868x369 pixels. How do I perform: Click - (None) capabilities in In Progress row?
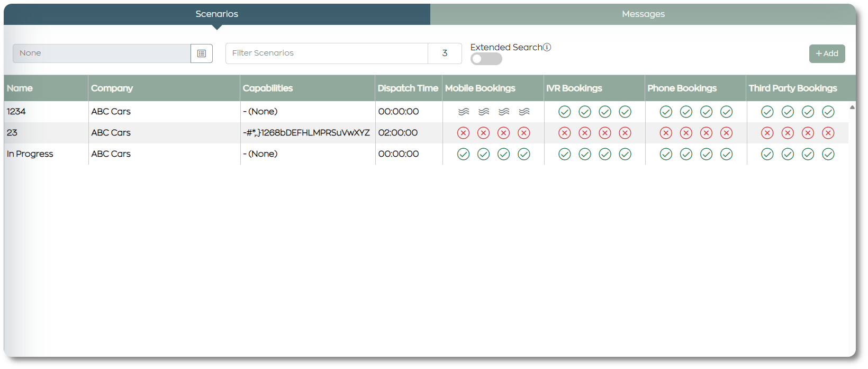(260, 154)
